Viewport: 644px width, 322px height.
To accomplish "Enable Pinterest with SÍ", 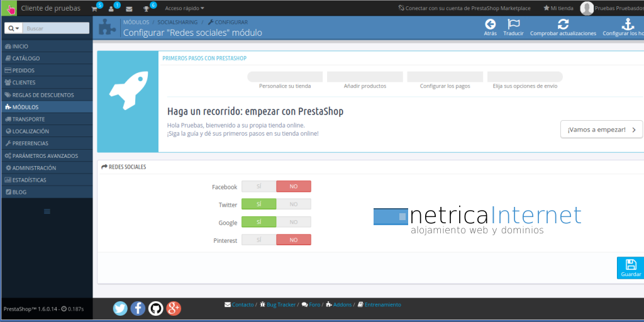I will tap(258, 240).
